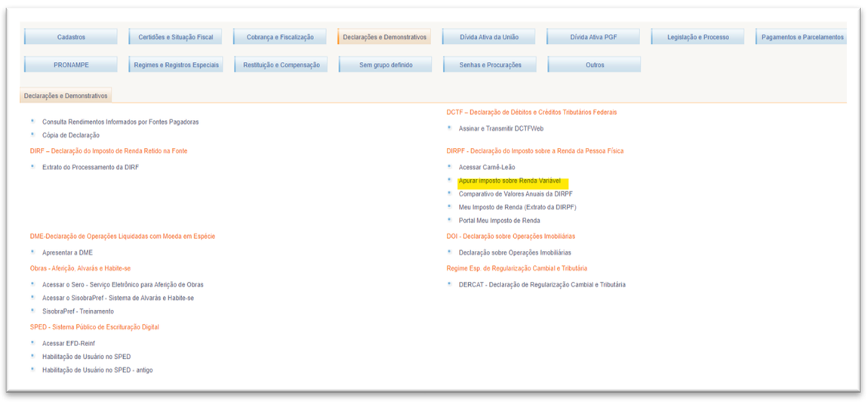868x402 pixels.
Task: Click the bullet icon beside Apresentar a DME
Action: pos(32,252)
